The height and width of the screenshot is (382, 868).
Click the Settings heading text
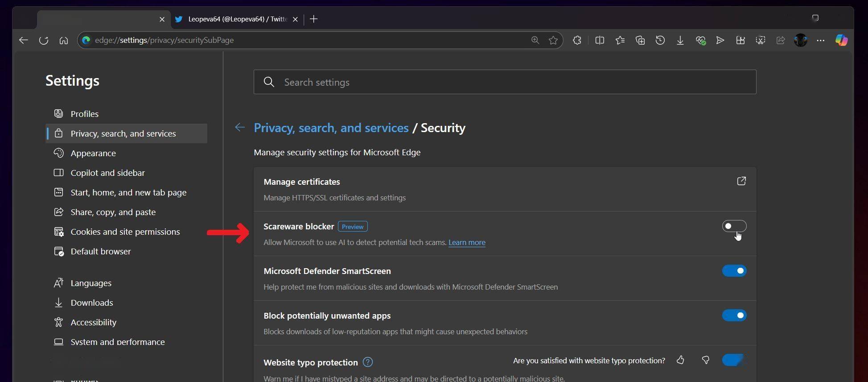pyautogui.click(x=72, y=81)
